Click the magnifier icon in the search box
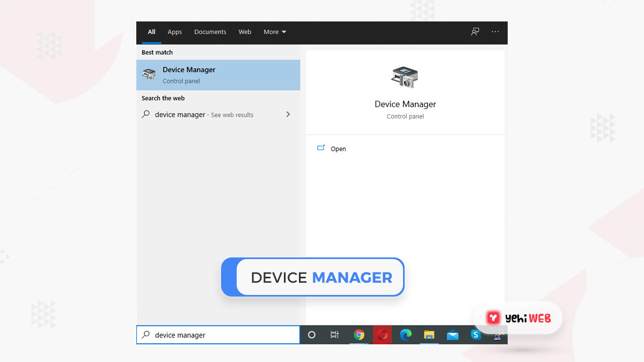This screenshot has height=362, width=644. coord(145,335)
